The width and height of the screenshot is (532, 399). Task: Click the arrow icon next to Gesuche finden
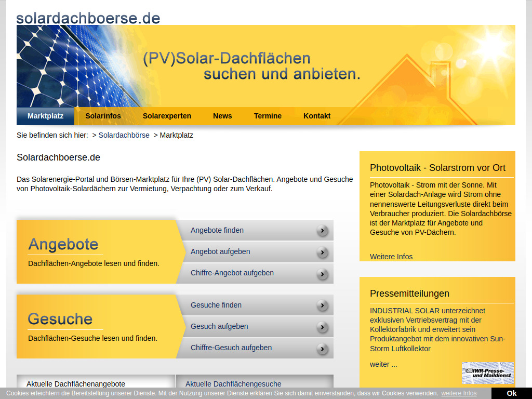[x=323, y=305]
